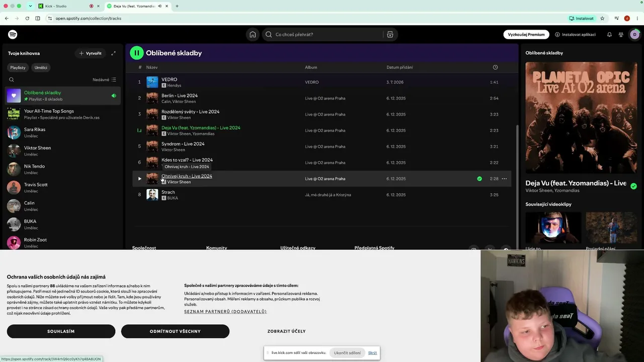
Task: Reload the page with browser refresh icon
Action: coord(27,19)
